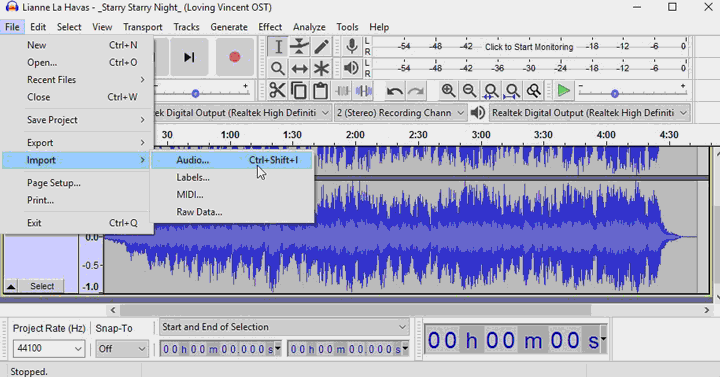
Task: Adjust the playback volume slider
Action: 195,93
